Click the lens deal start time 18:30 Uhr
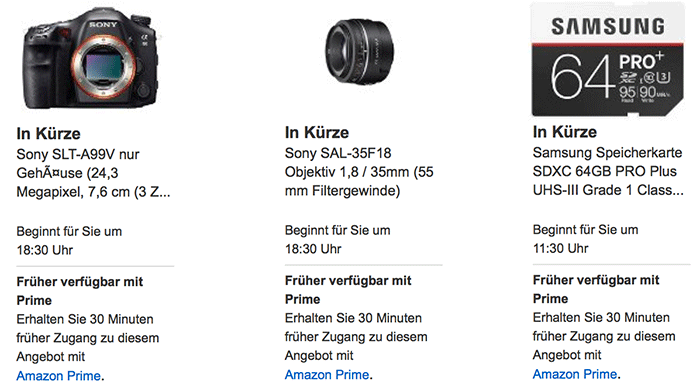The image size is (700, 388). [x=313, y=249]
